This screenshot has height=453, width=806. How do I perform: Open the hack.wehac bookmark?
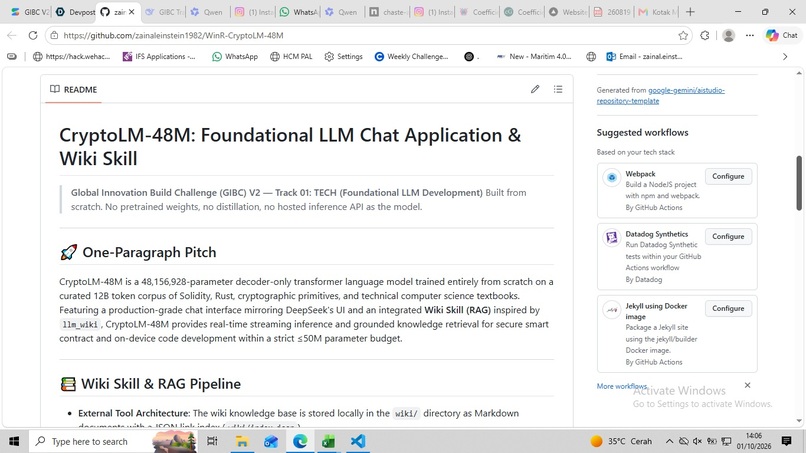(71, 57)
